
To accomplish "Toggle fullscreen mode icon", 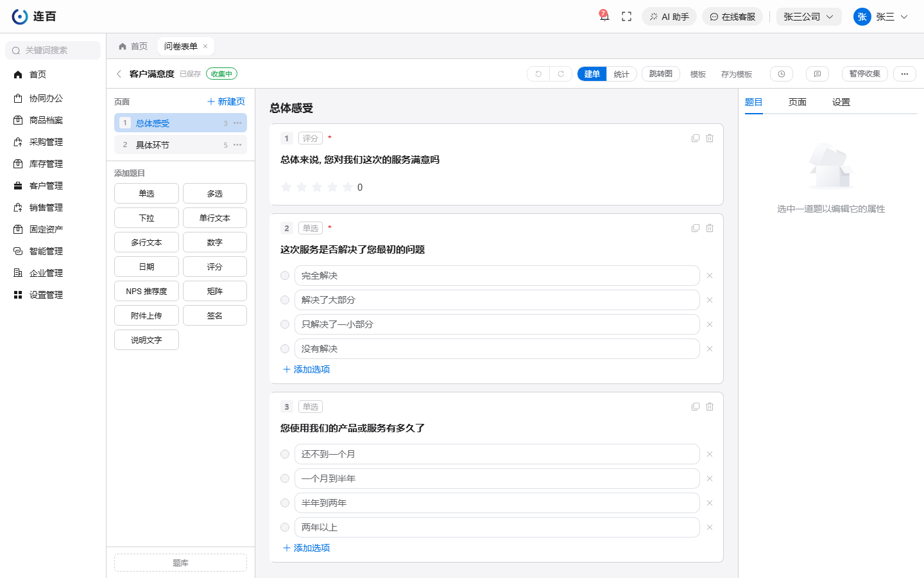I will point(627,17).
